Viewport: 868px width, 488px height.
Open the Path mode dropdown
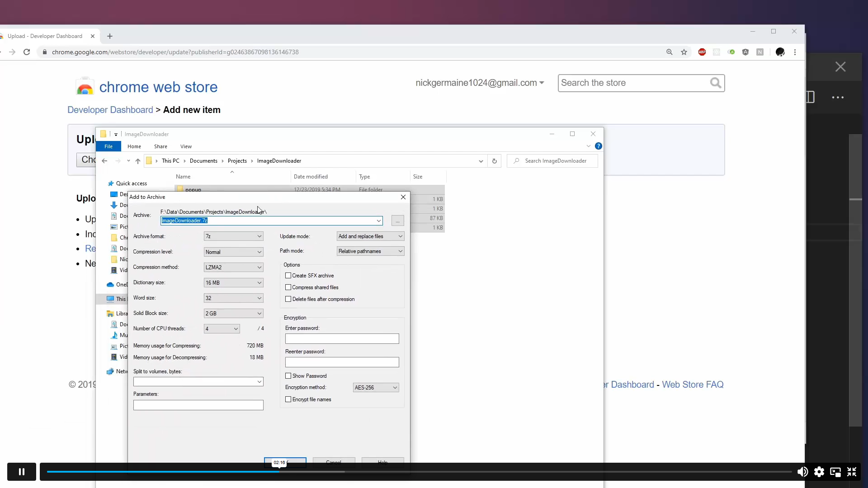pyautogui.click(x=370, y=251)
